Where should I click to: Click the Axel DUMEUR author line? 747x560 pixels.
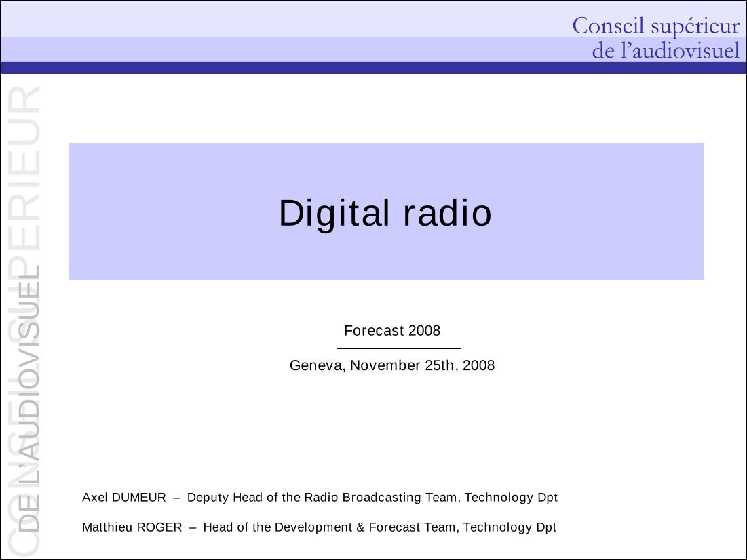pos(320,497)
